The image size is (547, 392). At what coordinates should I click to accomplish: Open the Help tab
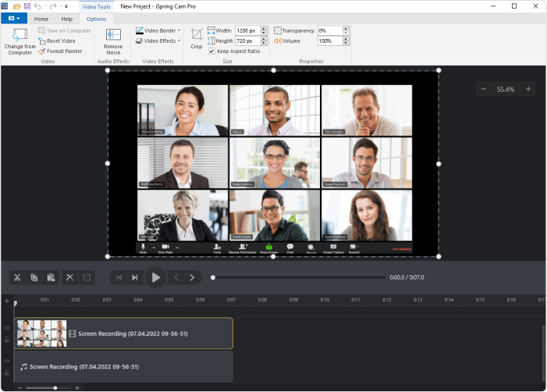coord(66,19)
